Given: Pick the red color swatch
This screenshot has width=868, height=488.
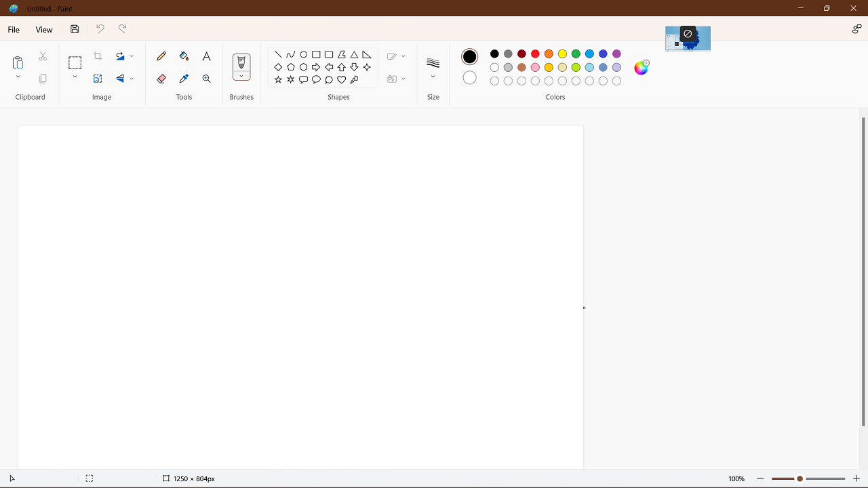Looking at the screenshot, I should [535, 54].
